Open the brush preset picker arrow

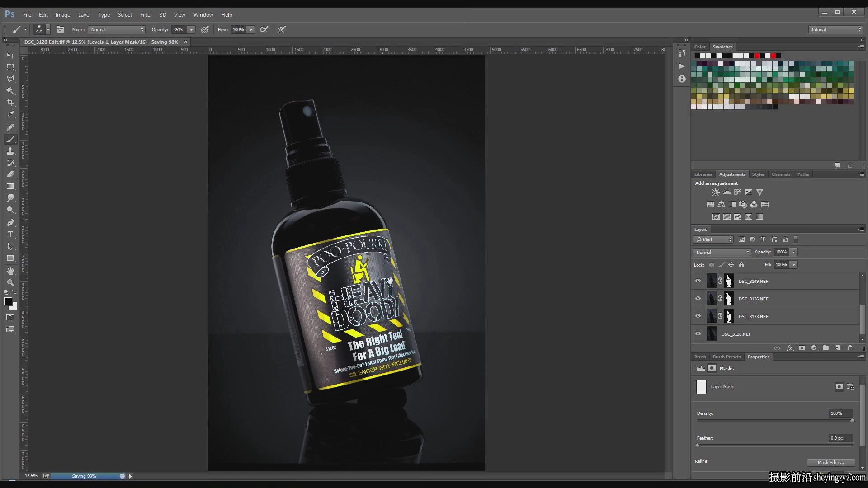(x=48, y=29)
